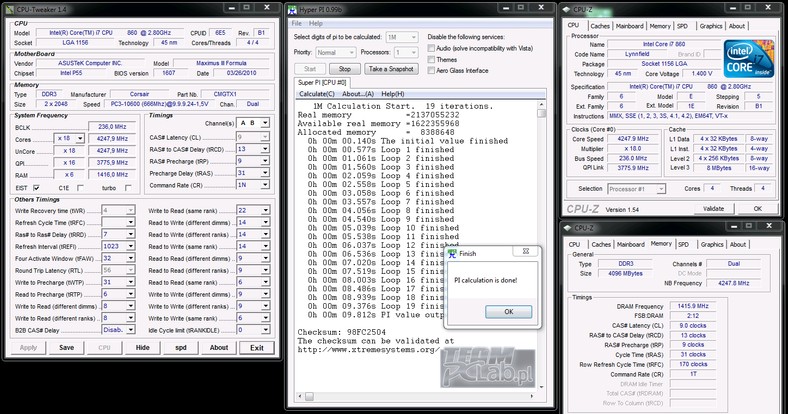Toggle the Aero Glass Interface checkbox

coord(431,71)
